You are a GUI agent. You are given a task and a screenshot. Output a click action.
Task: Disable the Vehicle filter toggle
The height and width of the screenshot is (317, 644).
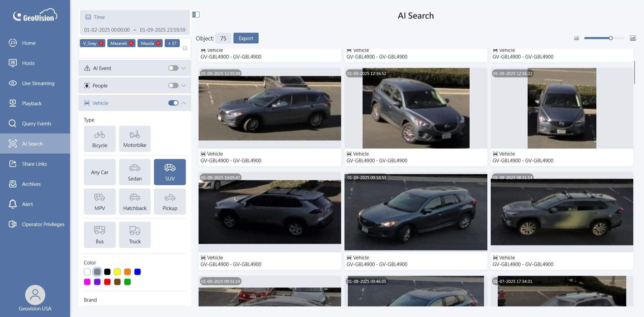tap(173, 103)
